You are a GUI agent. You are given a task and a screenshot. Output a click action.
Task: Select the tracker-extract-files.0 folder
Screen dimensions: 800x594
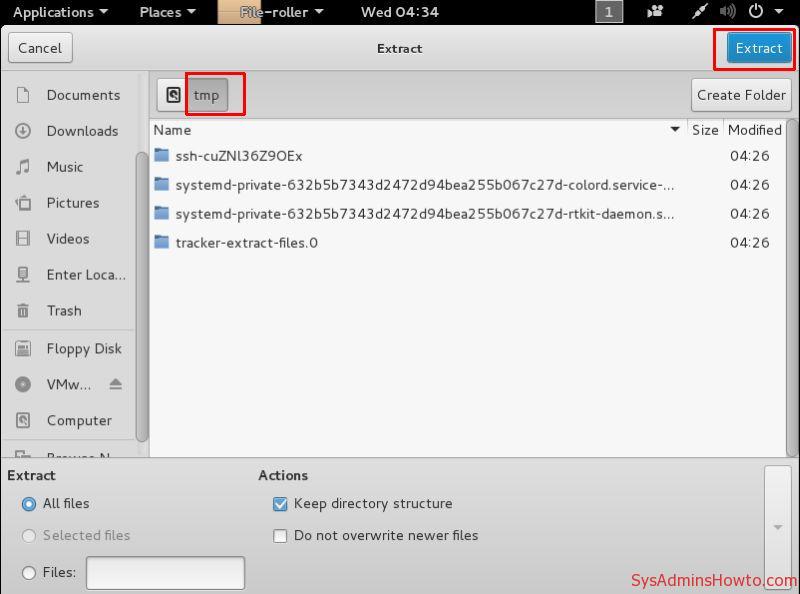tap(467, 243)
